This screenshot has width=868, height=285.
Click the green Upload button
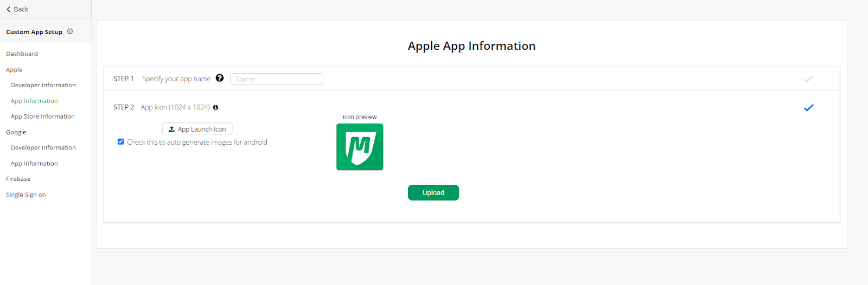tap(433, 193)
